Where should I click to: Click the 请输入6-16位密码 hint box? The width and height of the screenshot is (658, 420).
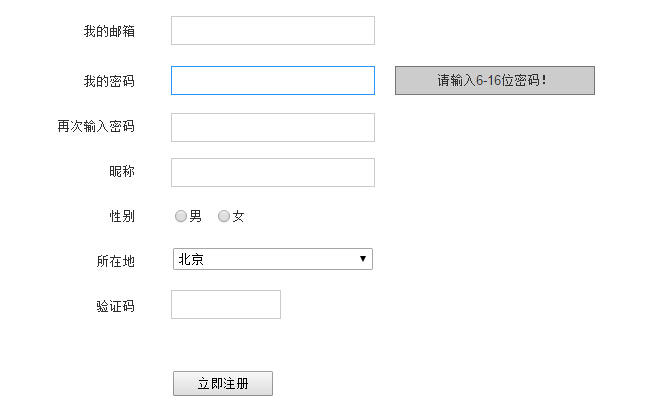tap(494, 81)
